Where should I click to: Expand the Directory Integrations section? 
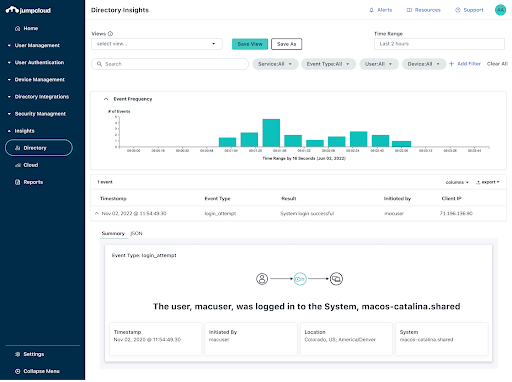click(38, 97)
